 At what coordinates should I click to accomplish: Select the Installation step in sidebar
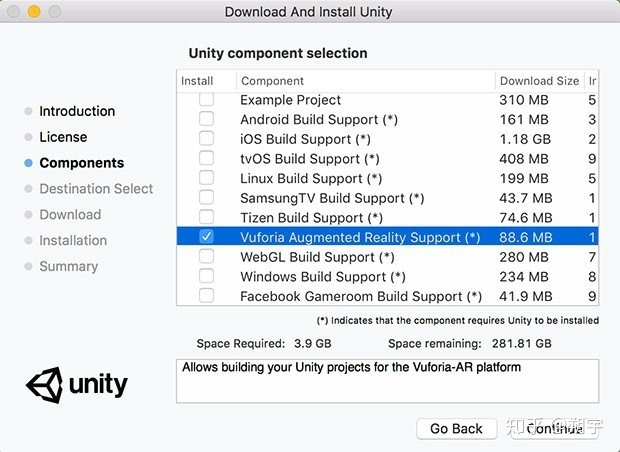coord(73,240)
